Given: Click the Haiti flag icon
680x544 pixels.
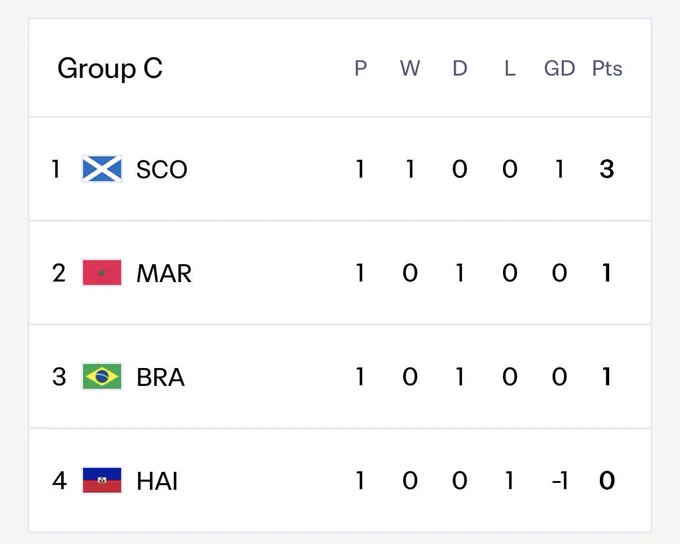Looking at the screenshot, I should 102,480.
